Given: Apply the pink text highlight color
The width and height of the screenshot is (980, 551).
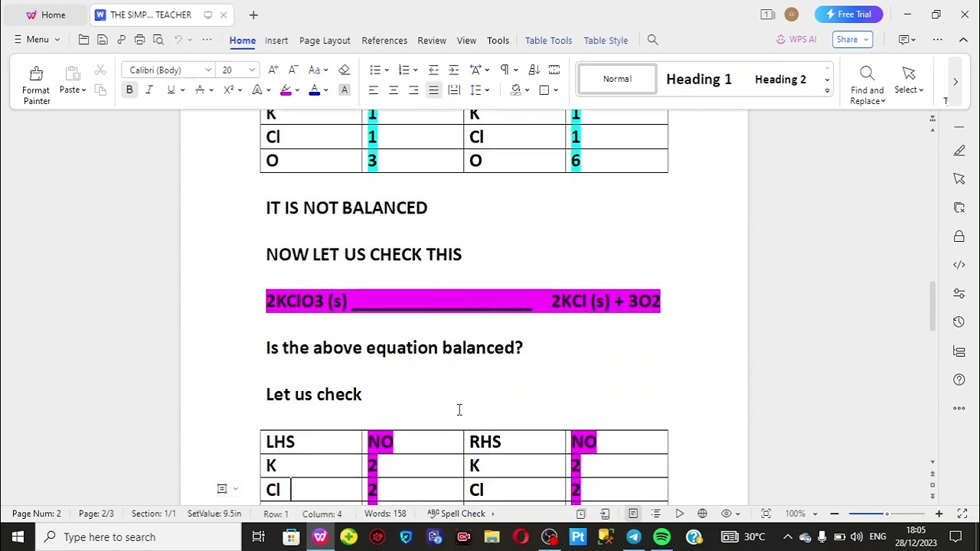Looking at the screenshot, I should (x=286, y=90).
